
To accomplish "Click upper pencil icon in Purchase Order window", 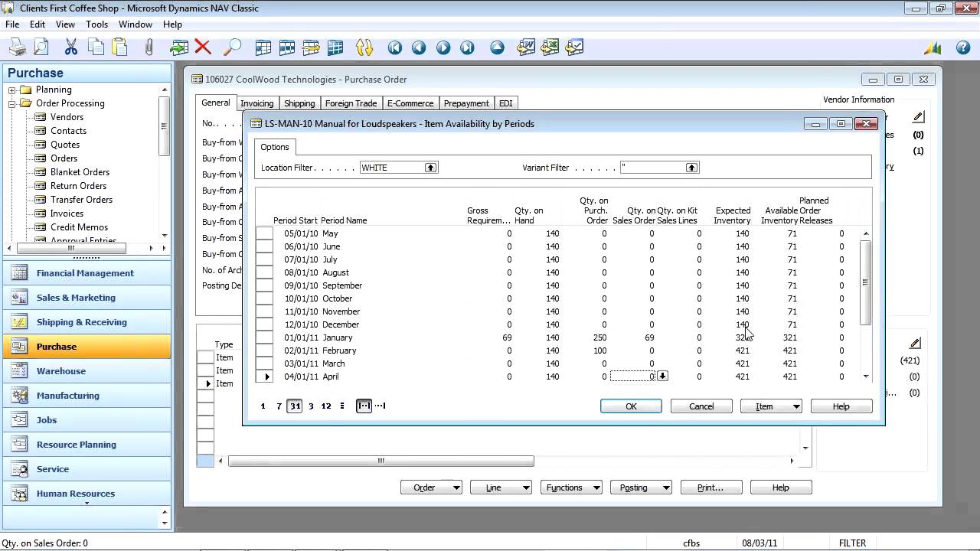I will click(x=918, y=117).
